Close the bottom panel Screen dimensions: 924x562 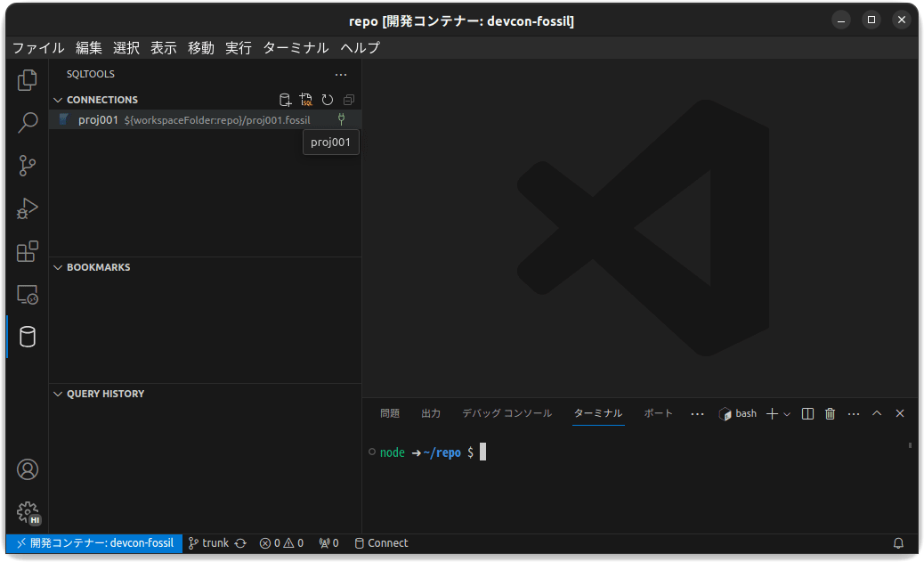[x=900, y=414]
